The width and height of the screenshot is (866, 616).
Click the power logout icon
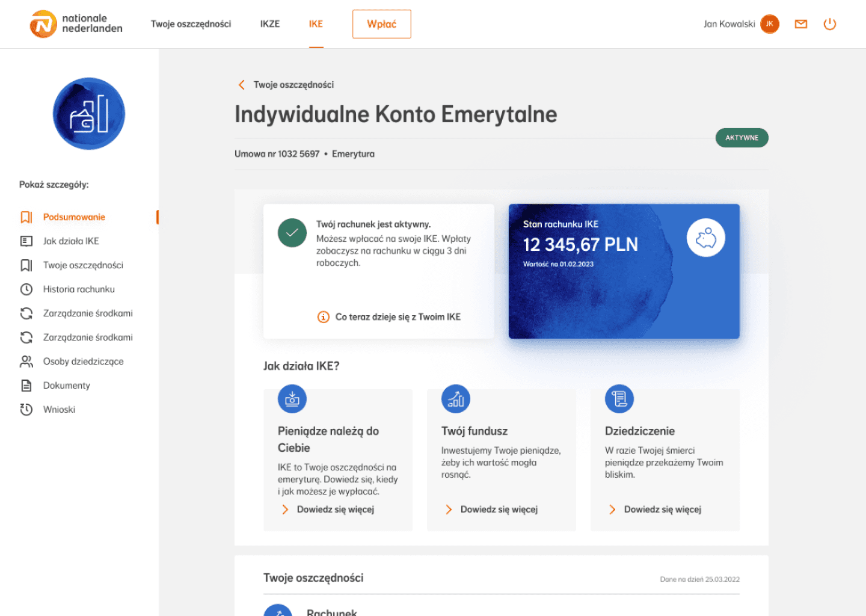point(830,24)
